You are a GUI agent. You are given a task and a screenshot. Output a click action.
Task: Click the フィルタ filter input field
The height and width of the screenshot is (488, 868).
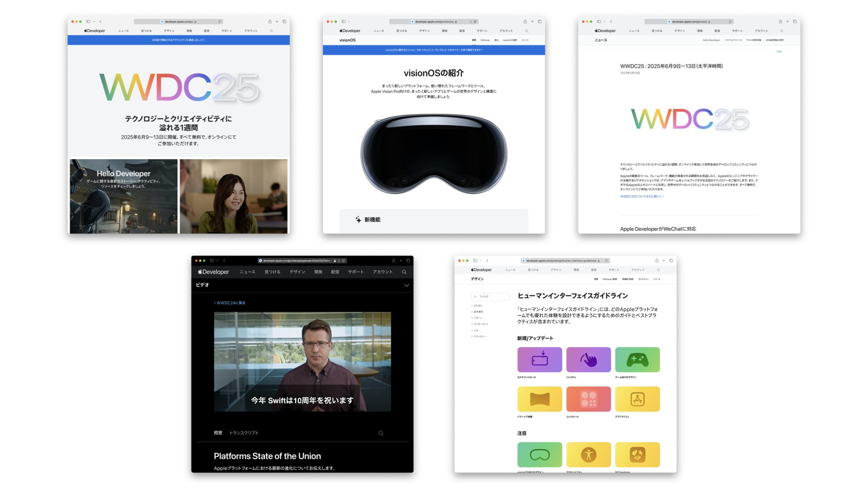pyautogui.click(x=491, y=296)
